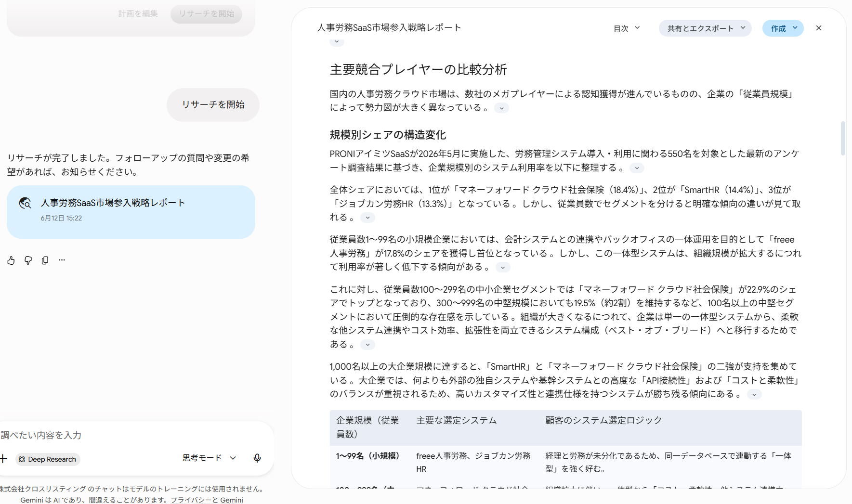Open the 作成 dropdown button
The width and height of the screenshot is (852, 504).
tap(783, 28)
